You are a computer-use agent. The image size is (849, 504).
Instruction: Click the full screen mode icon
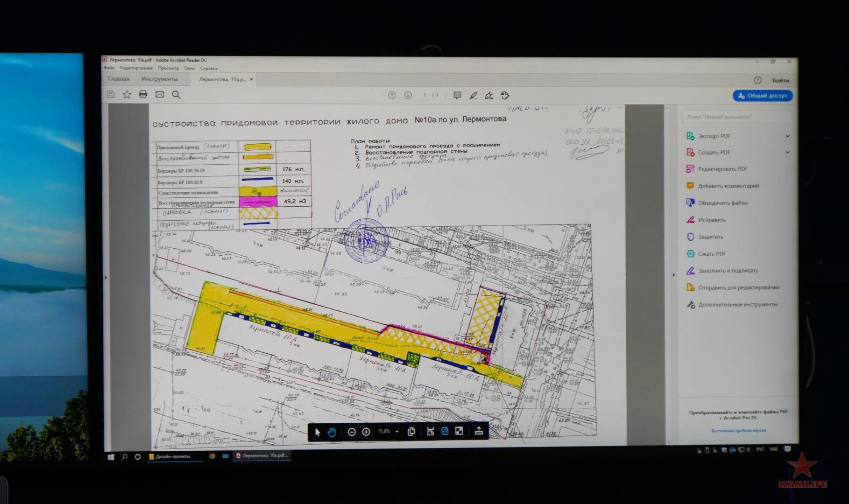(x=459, y=432)
